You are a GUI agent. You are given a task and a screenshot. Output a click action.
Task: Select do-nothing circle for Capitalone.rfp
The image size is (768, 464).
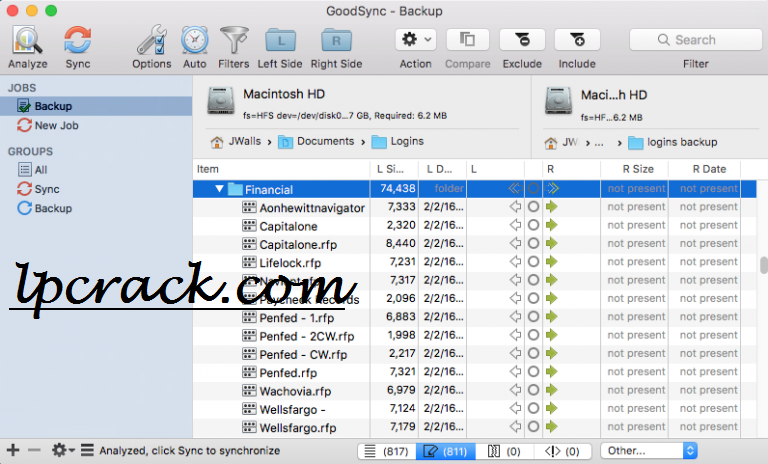click(533, 244)
